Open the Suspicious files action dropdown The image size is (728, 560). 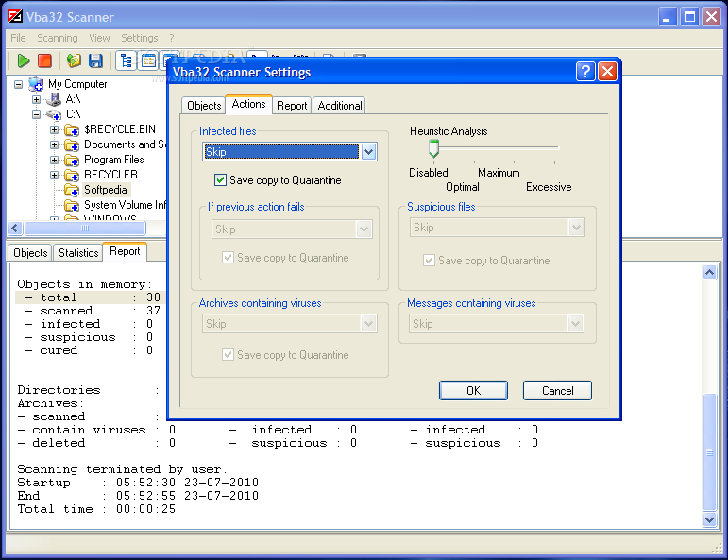coord(576,228)
